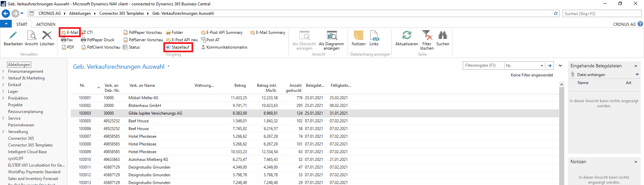This screenshot has height=185, width=644.
Task: Apply filter with the arrow button
Action: (549, 66)
